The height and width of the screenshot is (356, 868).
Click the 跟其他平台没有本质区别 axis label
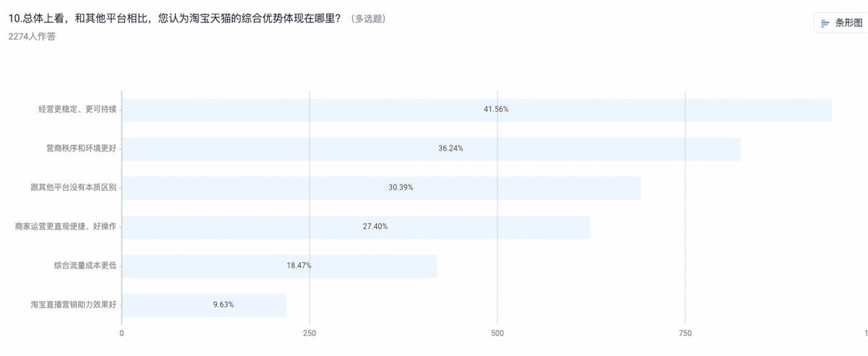coord(73,187)
